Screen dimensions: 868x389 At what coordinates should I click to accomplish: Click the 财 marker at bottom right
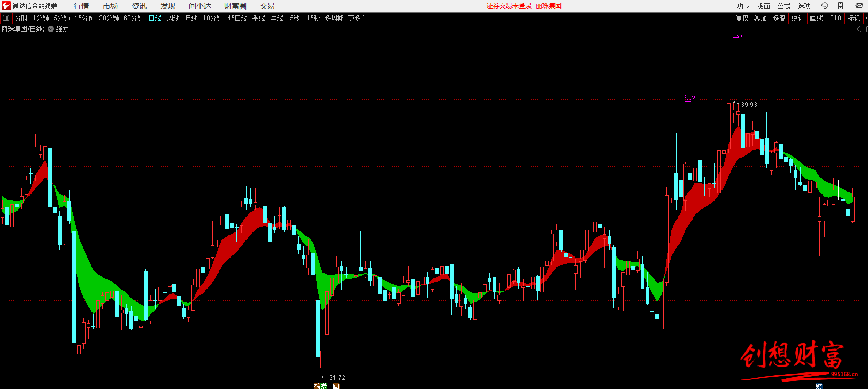coord(819,386)
